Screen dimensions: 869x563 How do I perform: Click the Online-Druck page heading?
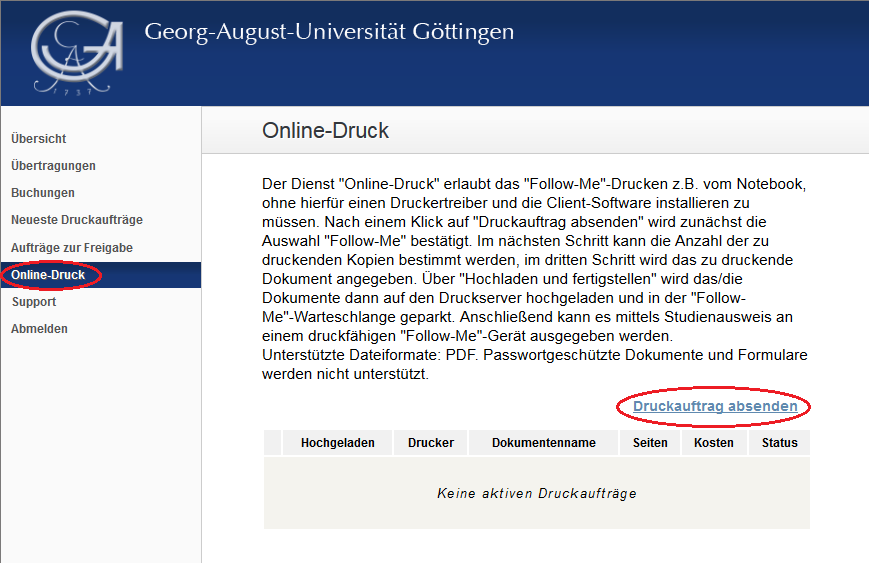(x=325, y=131)
